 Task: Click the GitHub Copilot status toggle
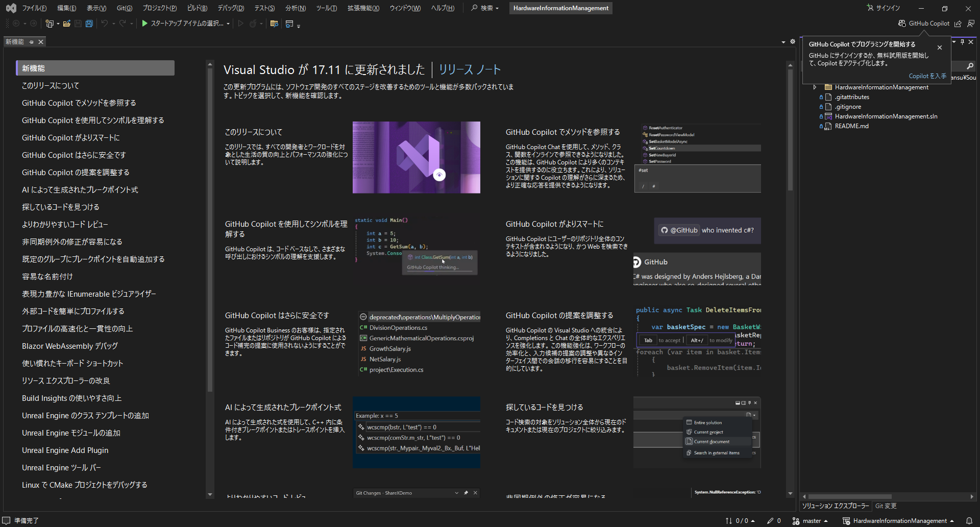click(x=924, y=23)
